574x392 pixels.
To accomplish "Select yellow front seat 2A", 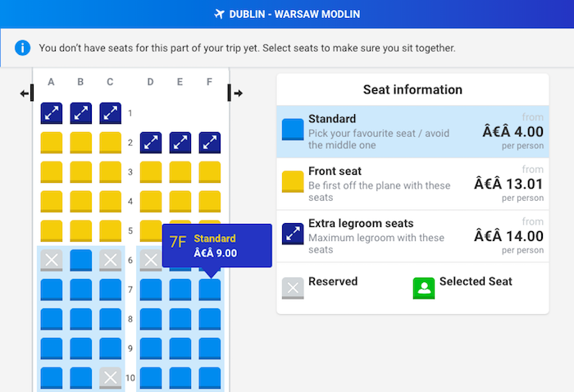I will coord(51,143).
